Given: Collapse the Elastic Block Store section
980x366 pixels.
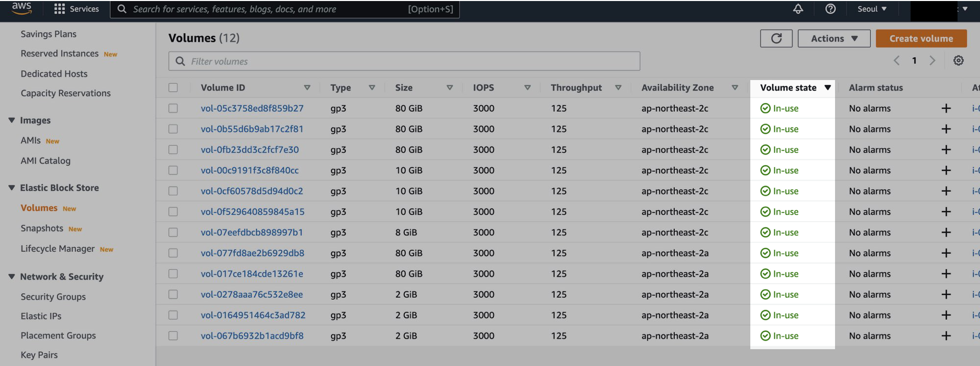Looking at the screenshot, I should [x=12, y=188].
